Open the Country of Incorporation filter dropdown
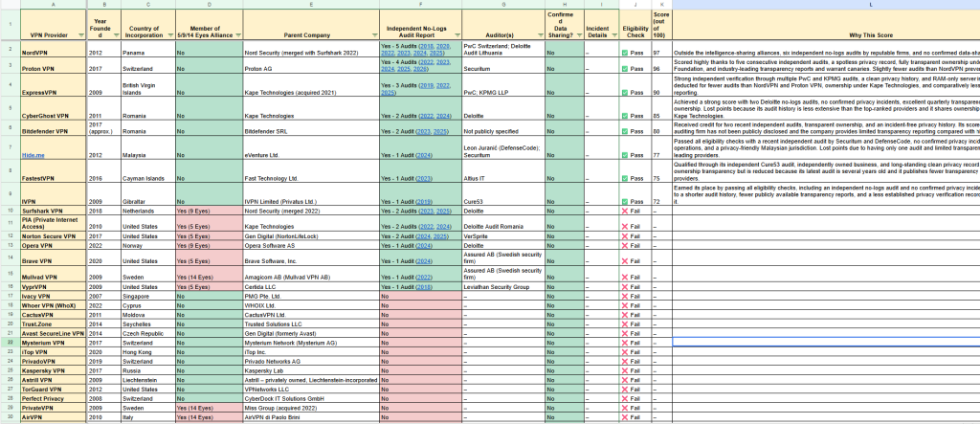 coord(171,35)
